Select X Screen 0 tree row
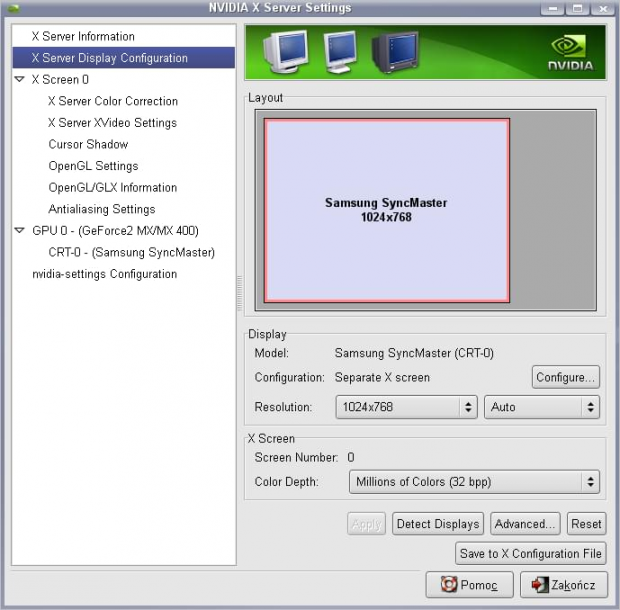620x610 pixels. click(x=123, y=79)
